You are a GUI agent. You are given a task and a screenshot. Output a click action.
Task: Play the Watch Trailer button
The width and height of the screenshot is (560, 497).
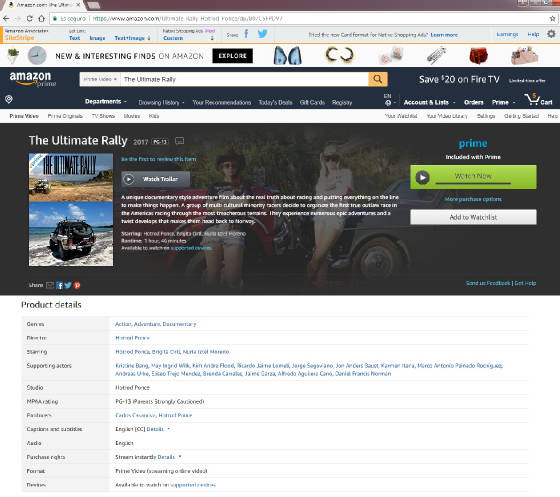155,179
